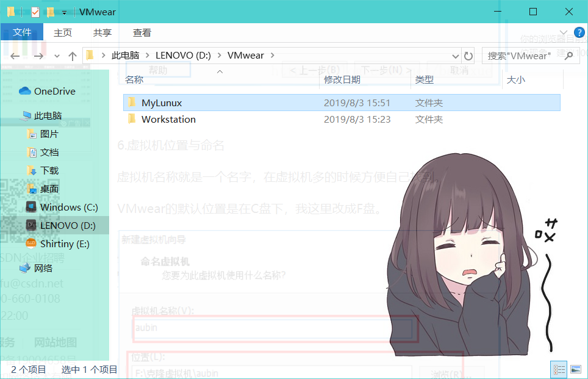Select the MyLunux folder
The width and height of the screenshot is (588, 379).
click(342, 103)
